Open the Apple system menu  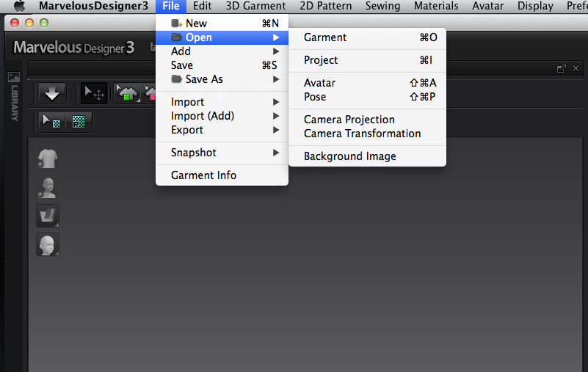click(x=20, y=6)
